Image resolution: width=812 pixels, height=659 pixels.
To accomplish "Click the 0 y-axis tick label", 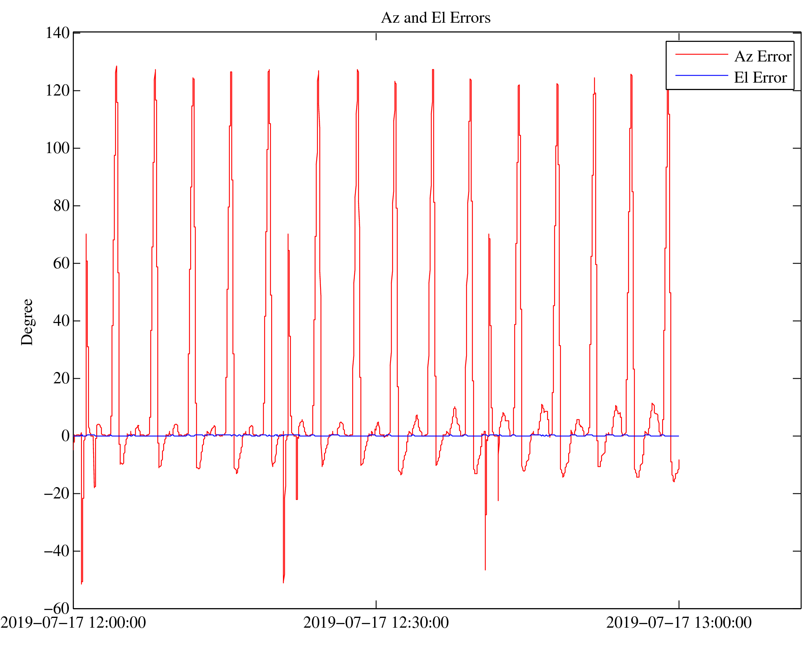I will click(65, 436).
